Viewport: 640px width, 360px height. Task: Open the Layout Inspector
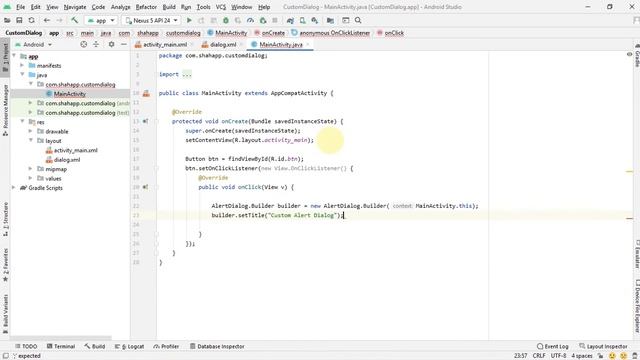(603, 346)
